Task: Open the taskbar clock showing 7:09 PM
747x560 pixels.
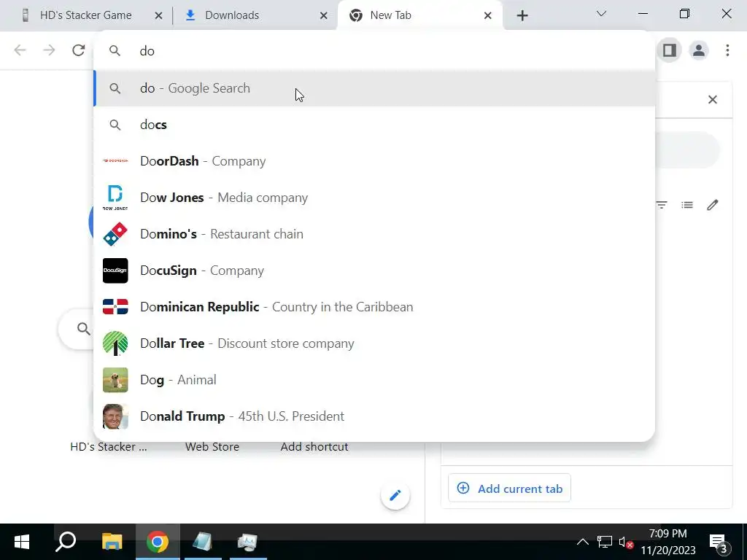Action: tap(668, 542)
